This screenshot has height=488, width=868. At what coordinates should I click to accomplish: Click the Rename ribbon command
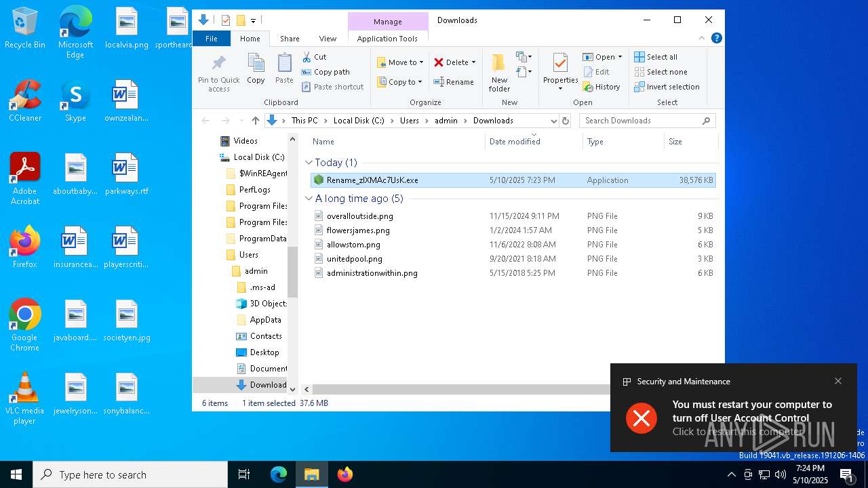tap(454, 82)
